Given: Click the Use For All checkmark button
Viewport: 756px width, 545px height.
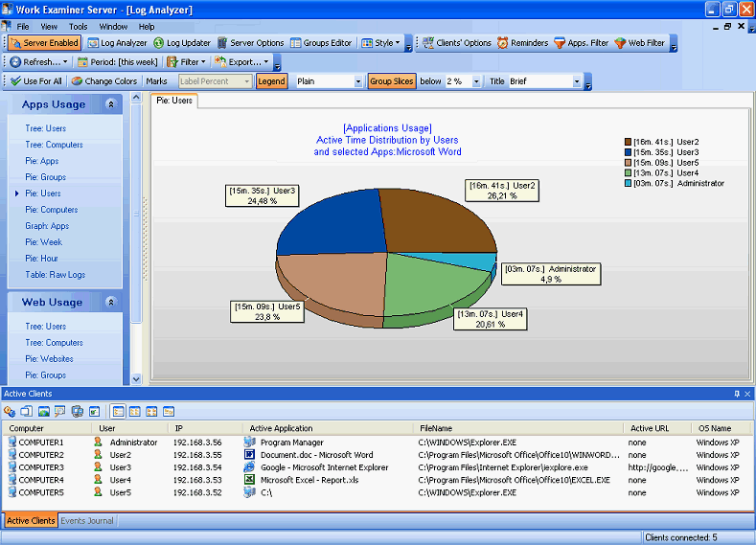Looking at the screenshot, I should coord(36,81).
